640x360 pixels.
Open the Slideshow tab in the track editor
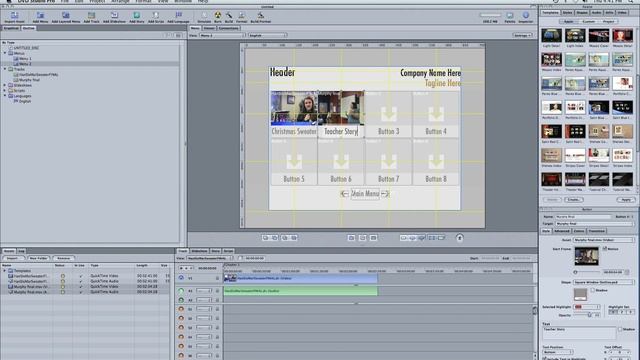199,251
